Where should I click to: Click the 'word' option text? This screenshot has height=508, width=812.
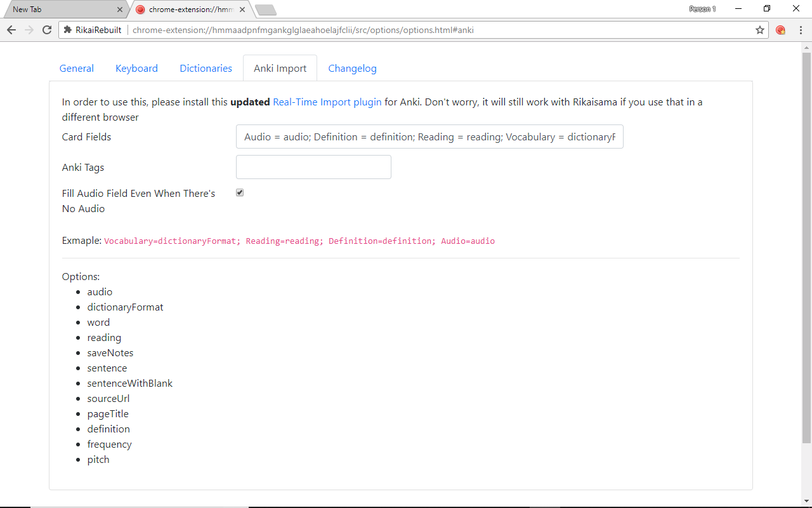[x=98, y=323]
